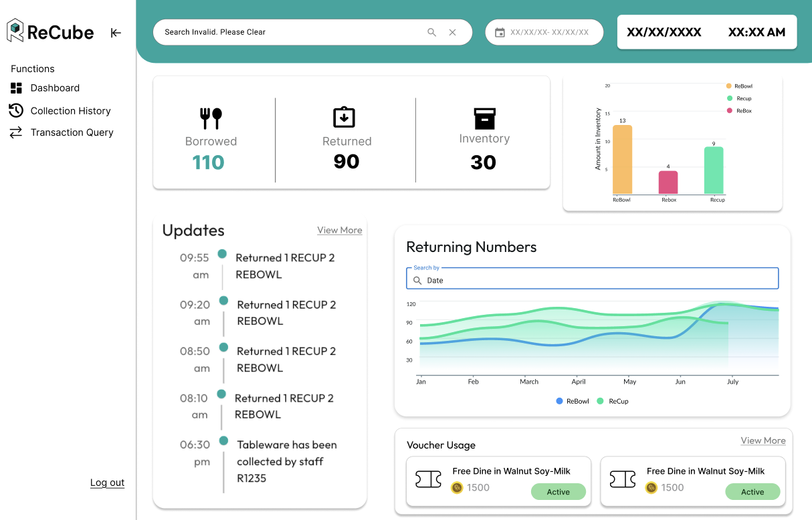Click the ReBox pink legend dot in the bar chart
Image resolution: width=812 pixels, height=520 pixels.
pyautogui.click(x=729, y=110)
